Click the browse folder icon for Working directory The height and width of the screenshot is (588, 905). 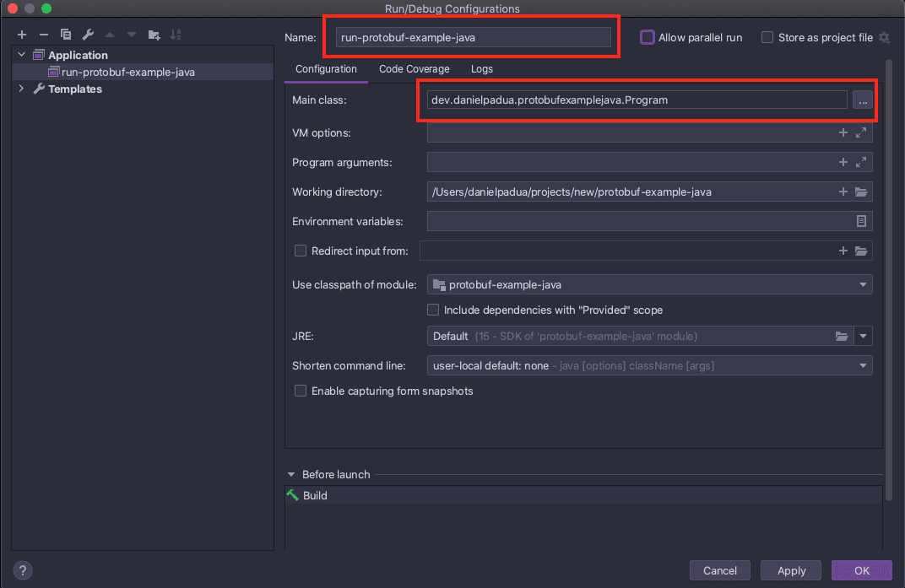tap(861, 192)
